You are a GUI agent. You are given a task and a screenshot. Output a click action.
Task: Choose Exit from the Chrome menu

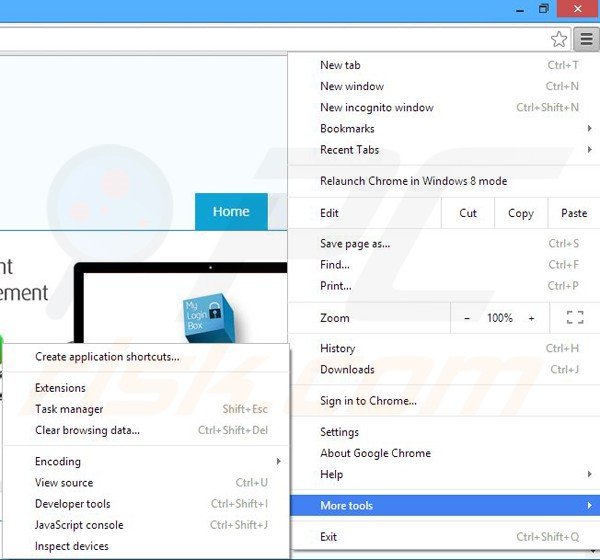[444, 537]
